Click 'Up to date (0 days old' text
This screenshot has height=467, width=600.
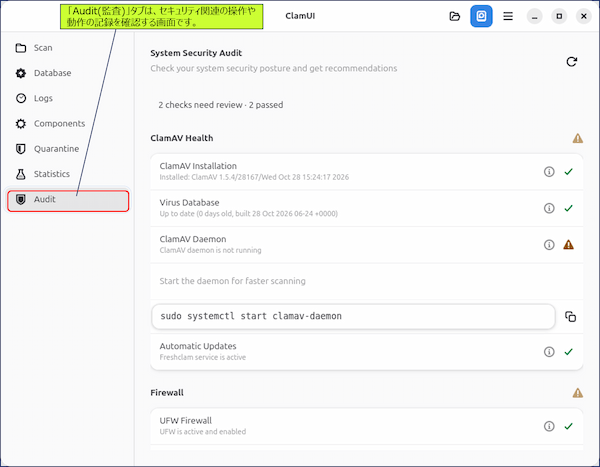(249, 214)
